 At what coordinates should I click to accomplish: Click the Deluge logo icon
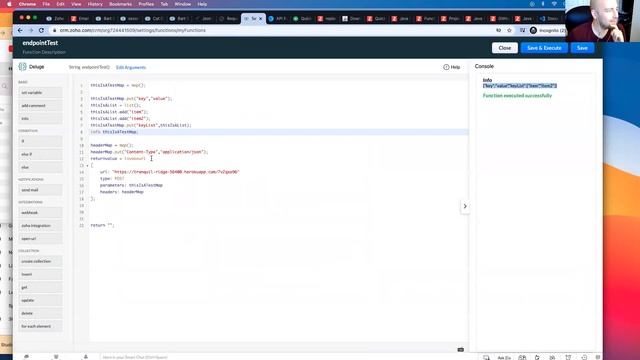[x=22, y=67]
